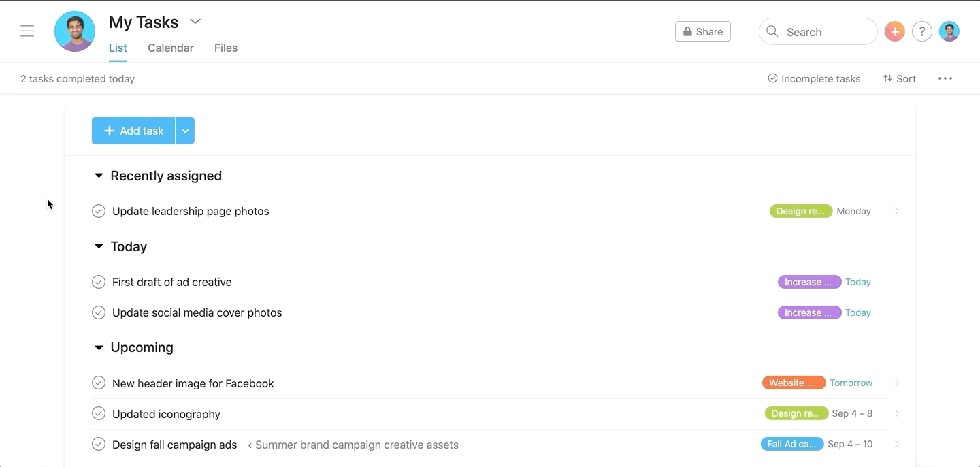This screenshot has width=980, height=467.
Task: Click the Sep 4 – 10 due date
Action: tap(850, 444)
